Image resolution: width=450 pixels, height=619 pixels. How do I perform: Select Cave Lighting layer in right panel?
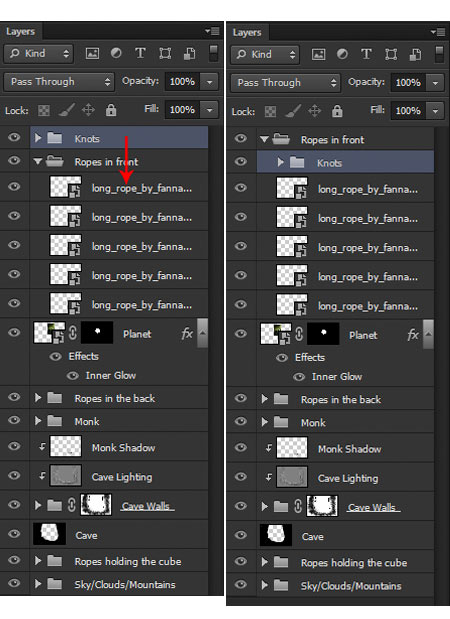point(345,477)
